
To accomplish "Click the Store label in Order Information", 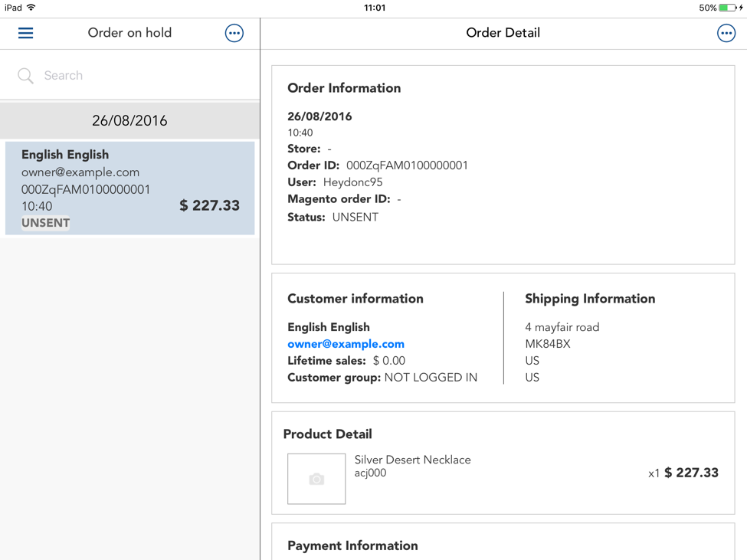I will [304, 149].
